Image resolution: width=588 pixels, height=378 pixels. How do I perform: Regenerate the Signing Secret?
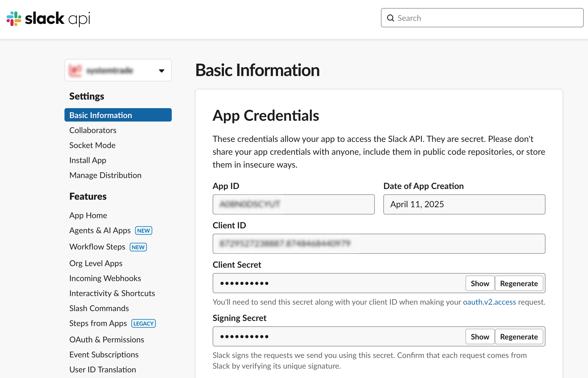point(519,337)
